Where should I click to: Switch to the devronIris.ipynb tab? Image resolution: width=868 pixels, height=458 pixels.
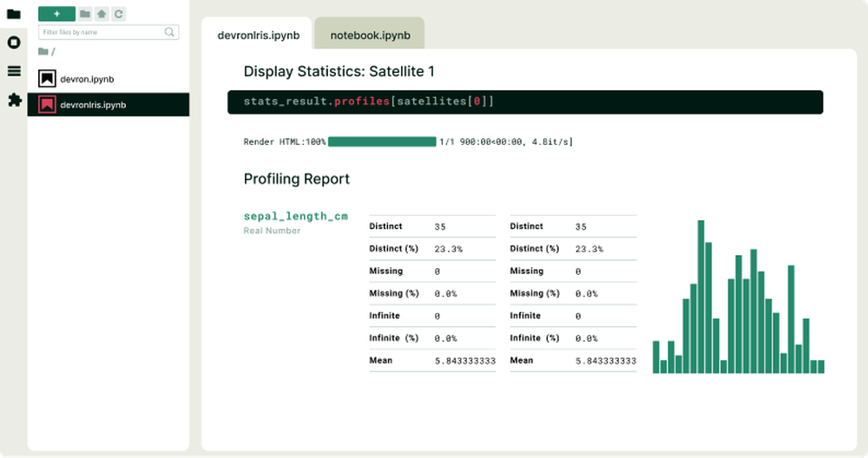(258, 35)
